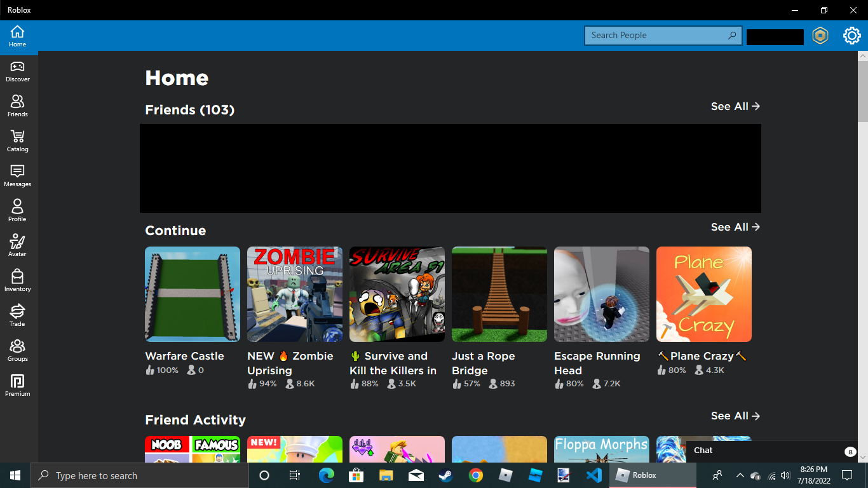Viewport: 868px width, 488px height.
Task: Click the Plane Crazy title text
Action: coord(702,356)
